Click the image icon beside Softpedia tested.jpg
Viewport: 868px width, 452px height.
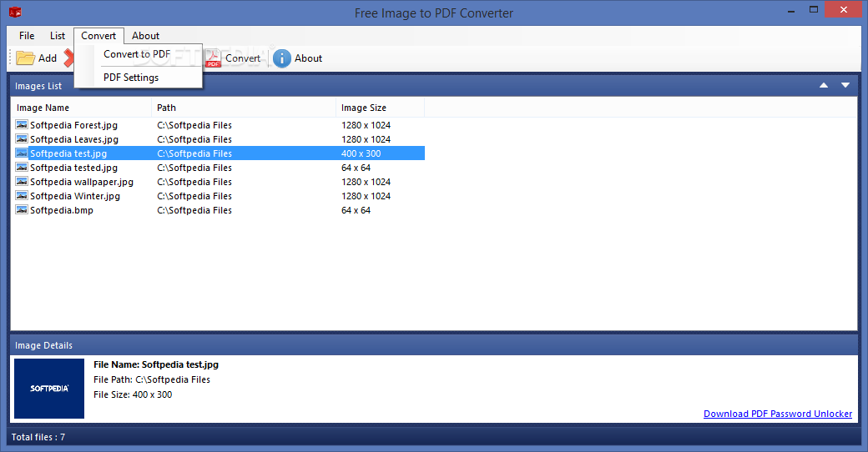(x=22, y=167)
